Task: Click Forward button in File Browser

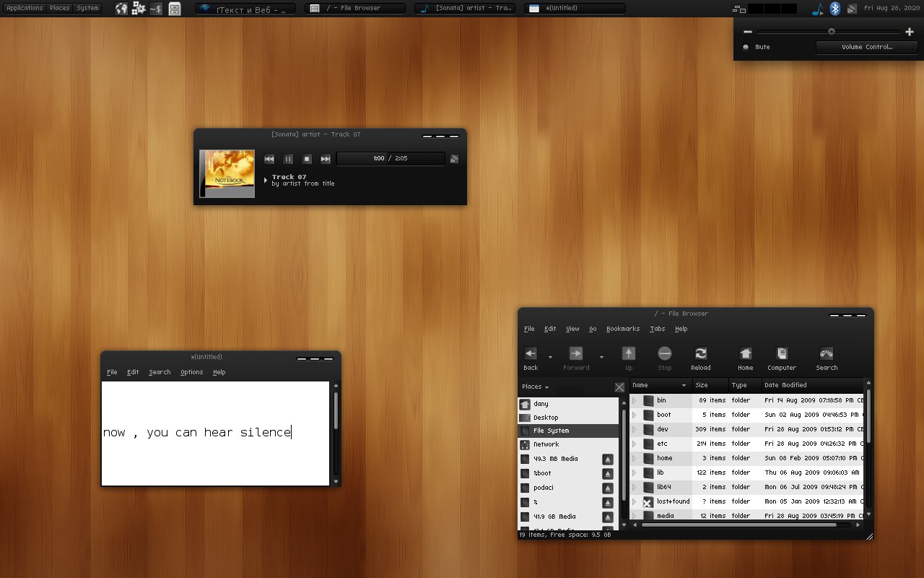Action: click(x=576, y=358)
